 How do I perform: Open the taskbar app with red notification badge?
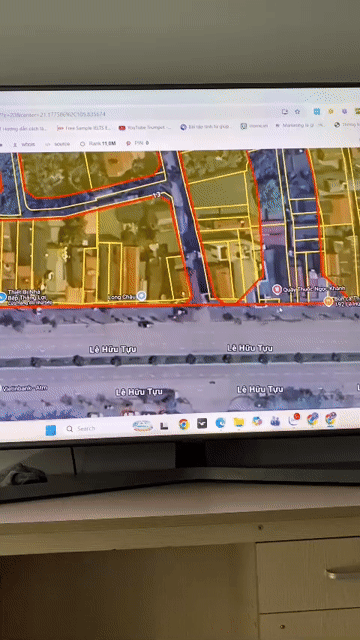pos(294,420)
